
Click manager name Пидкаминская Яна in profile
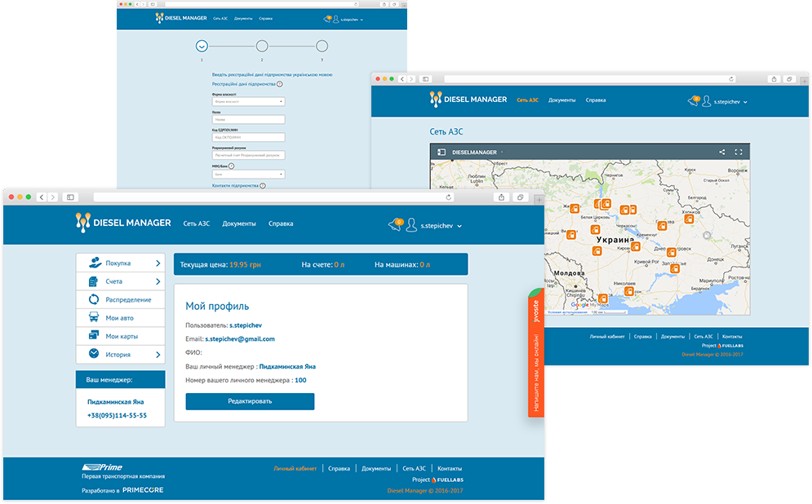[287, 366]
